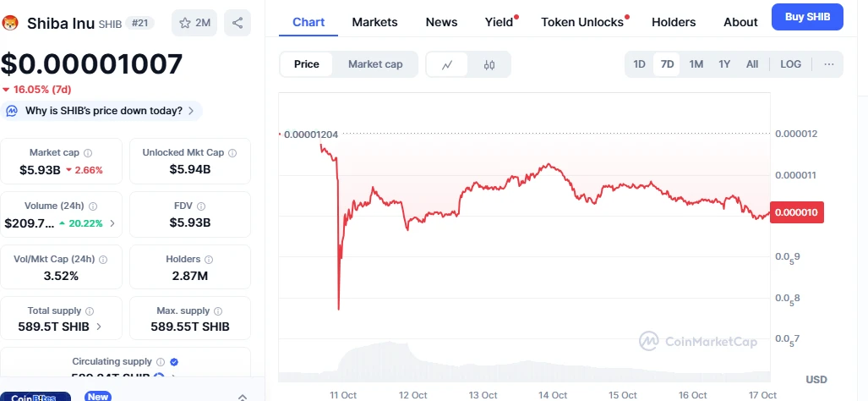Toggle chart to Market cap view
The image size is (868, 401).
[x=375, y=64]
